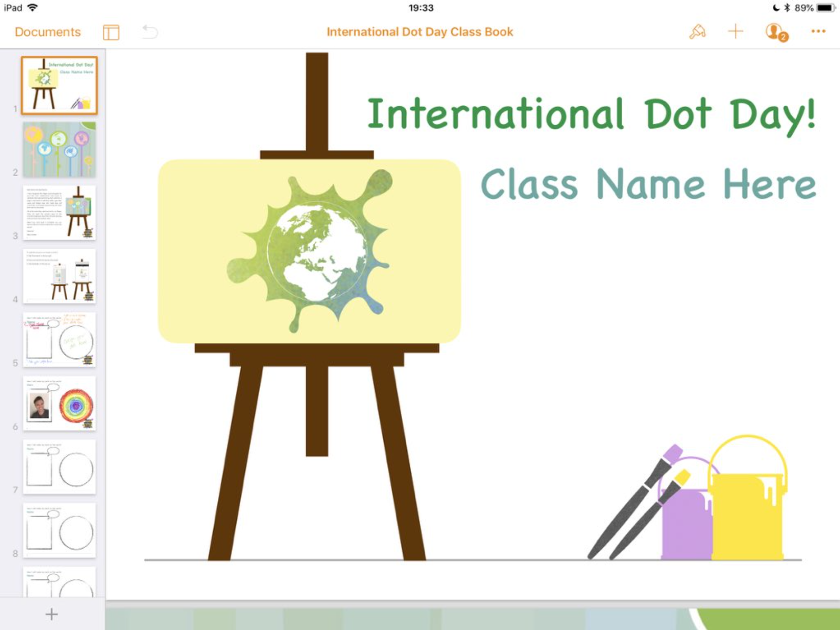Return to the Documents list
840x630 pixels.
tap(47, 31)
